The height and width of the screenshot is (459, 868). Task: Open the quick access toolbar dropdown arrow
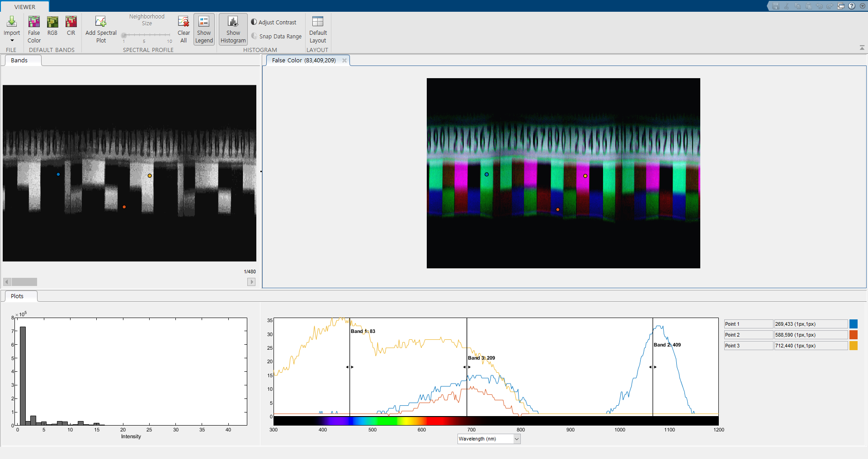pyautogui.click(x=862, y=6)
